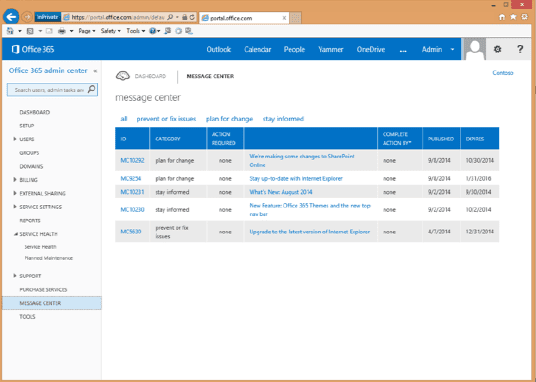
Task: Filter messages by 'prevent or fix issues'
Action: (x=166, y=119)
